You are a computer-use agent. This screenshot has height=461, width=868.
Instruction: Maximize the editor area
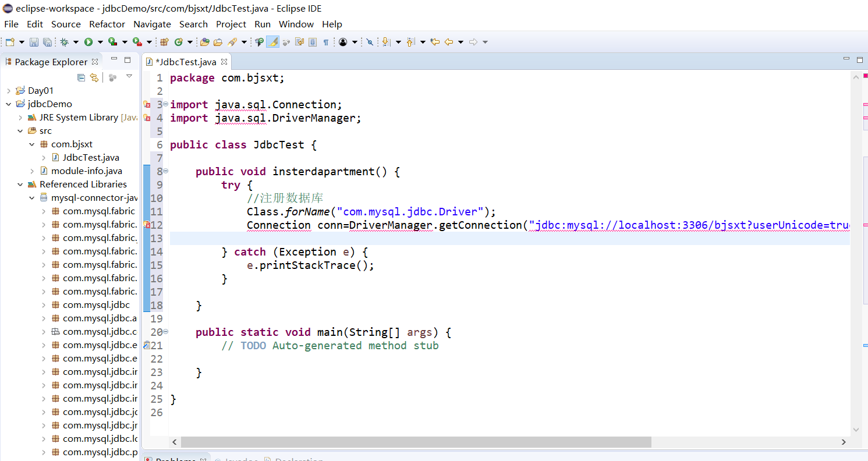(x=860, y=60)
